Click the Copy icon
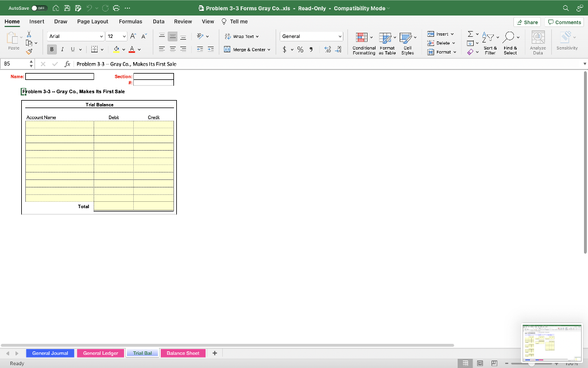Image resolution: width=588 pixels, height=368 pixels. pyautogui.click(x=29, y=43)
